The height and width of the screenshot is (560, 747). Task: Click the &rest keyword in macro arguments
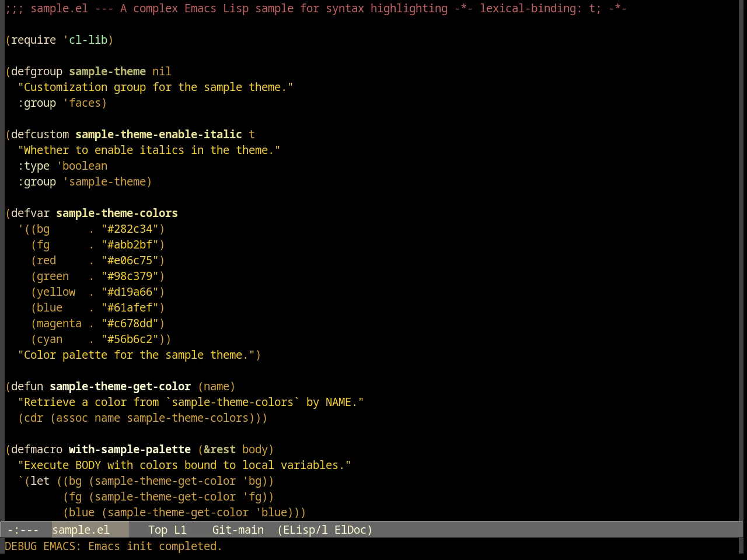pyautogui.click(x=219, y=449)
